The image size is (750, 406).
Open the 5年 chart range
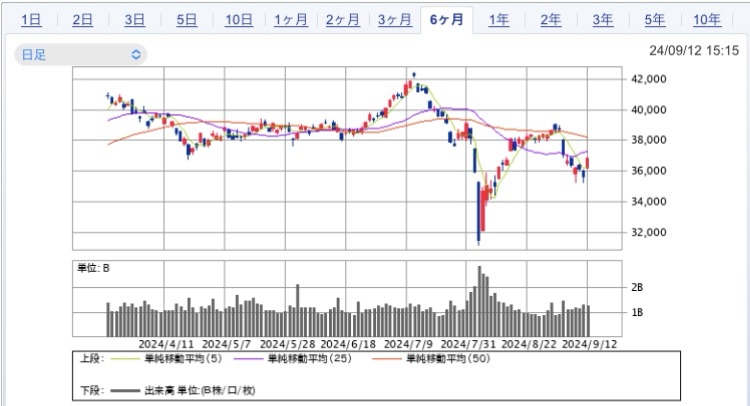(x=655, y=20)
